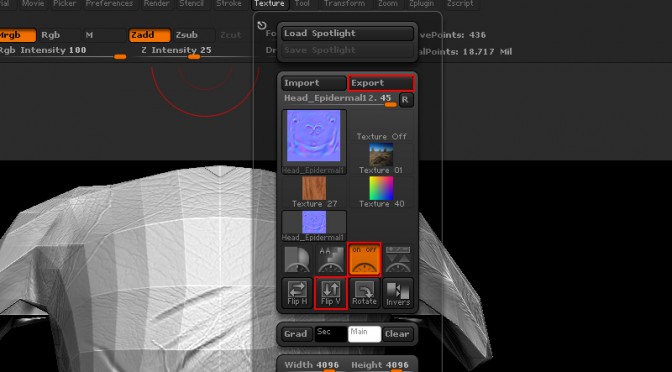672x372 pixels.
Task: Open the Stencil menu
Action: pos(192,4)
